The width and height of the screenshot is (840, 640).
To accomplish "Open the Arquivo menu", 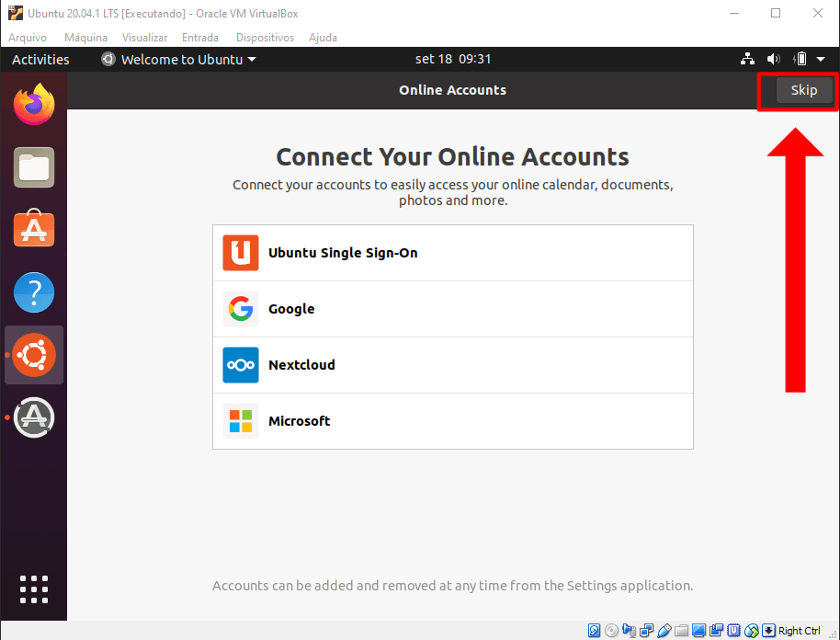I will point(28,38).
